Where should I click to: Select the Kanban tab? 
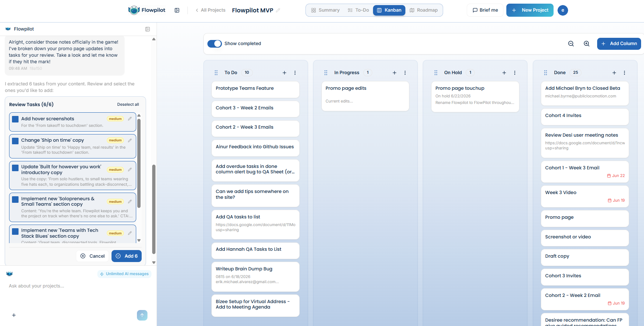click(x=389, y=10)
